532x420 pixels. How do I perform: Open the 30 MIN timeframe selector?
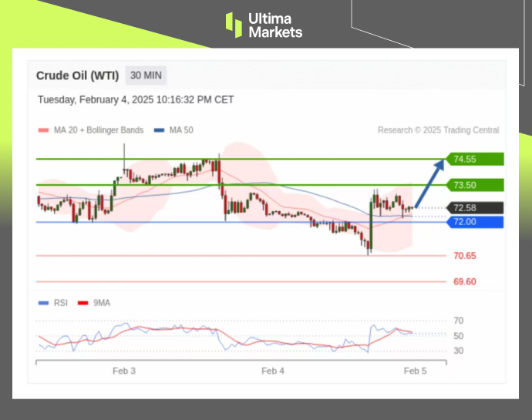coord(146,76)
